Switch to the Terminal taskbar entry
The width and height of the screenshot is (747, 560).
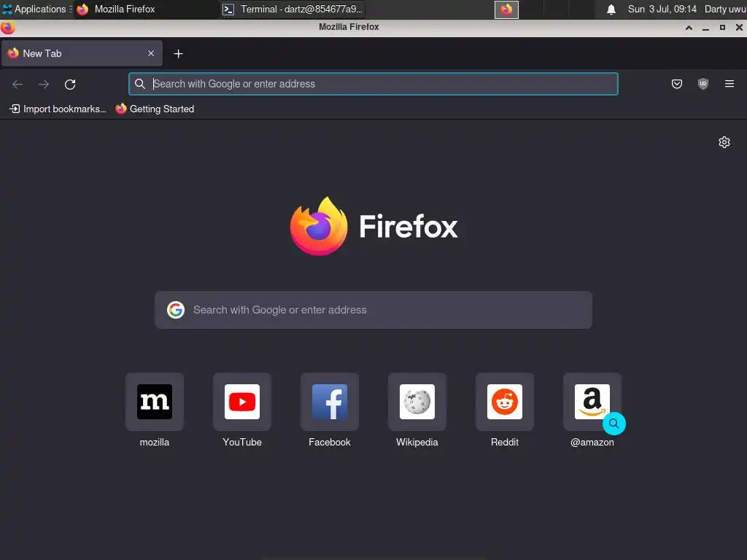pyautogui.click(x=293, y=9)
